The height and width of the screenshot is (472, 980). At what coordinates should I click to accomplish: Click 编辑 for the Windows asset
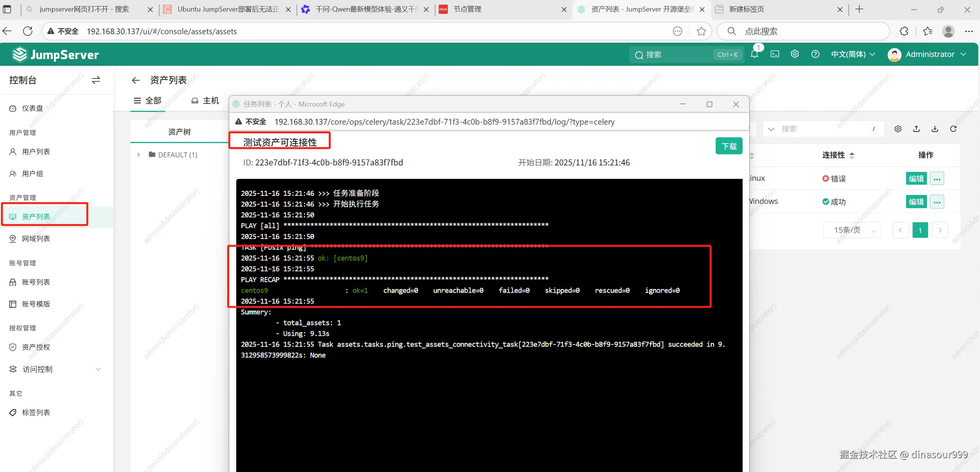click(x=916, y=202)
